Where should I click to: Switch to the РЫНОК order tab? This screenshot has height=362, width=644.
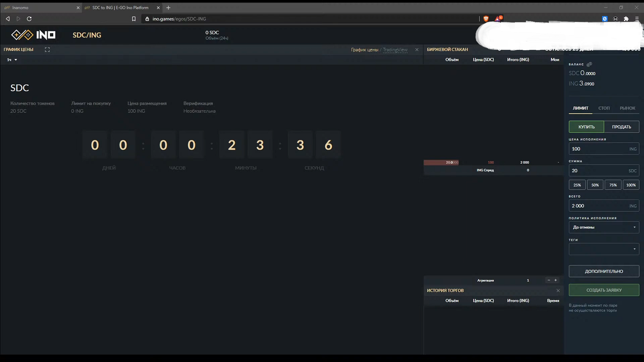627,108
